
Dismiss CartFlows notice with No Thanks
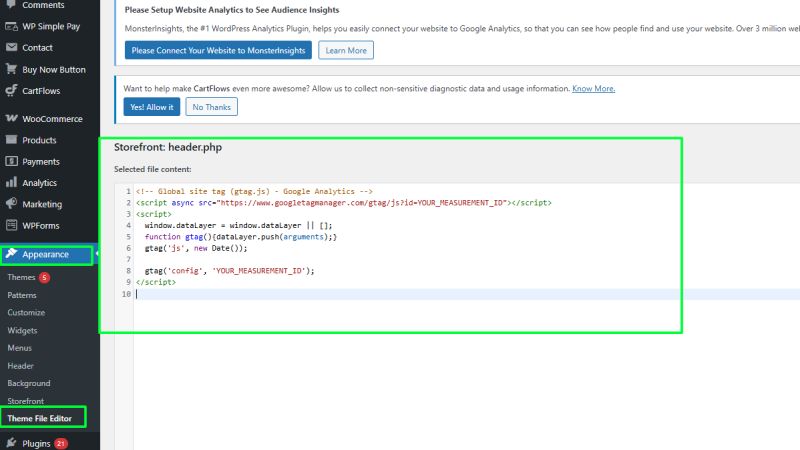point(211,107)
